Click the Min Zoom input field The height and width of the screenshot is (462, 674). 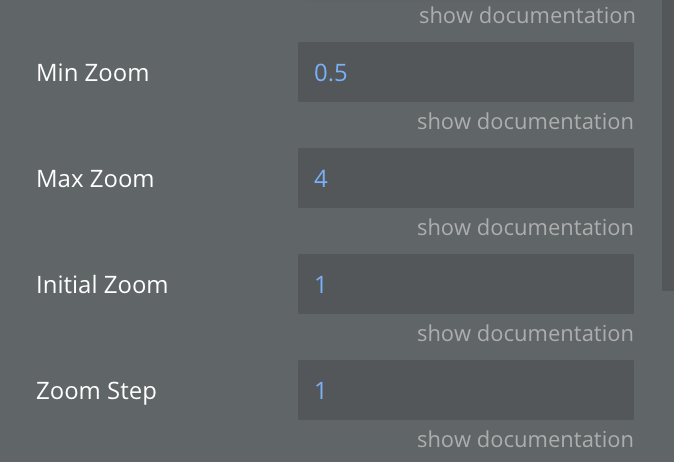click(465, 72)
